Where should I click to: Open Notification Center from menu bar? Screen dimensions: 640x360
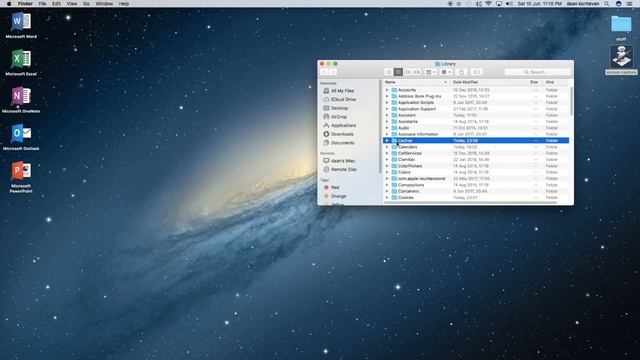[630, 4]
